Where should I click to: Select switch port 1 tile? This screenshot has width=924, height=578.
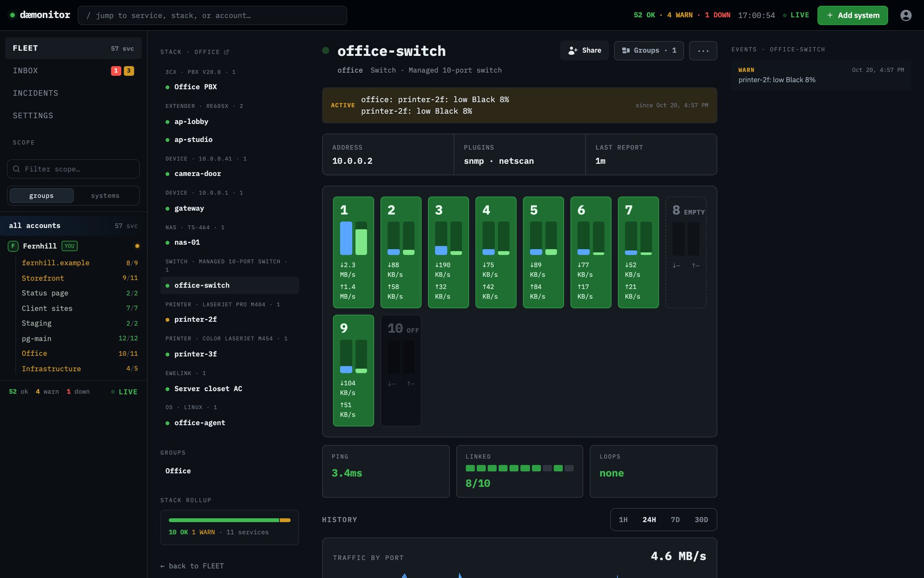tap(353, 252)
